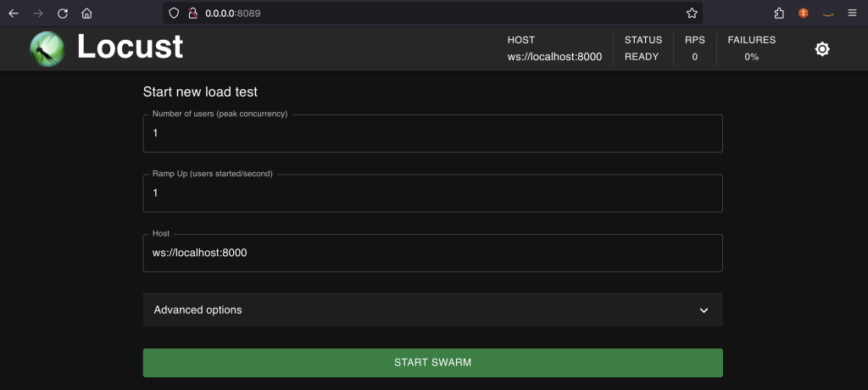Toggle dark/light theme sun icon
The height and width of the screenshot is (390, 868).
tap(822, 49)
